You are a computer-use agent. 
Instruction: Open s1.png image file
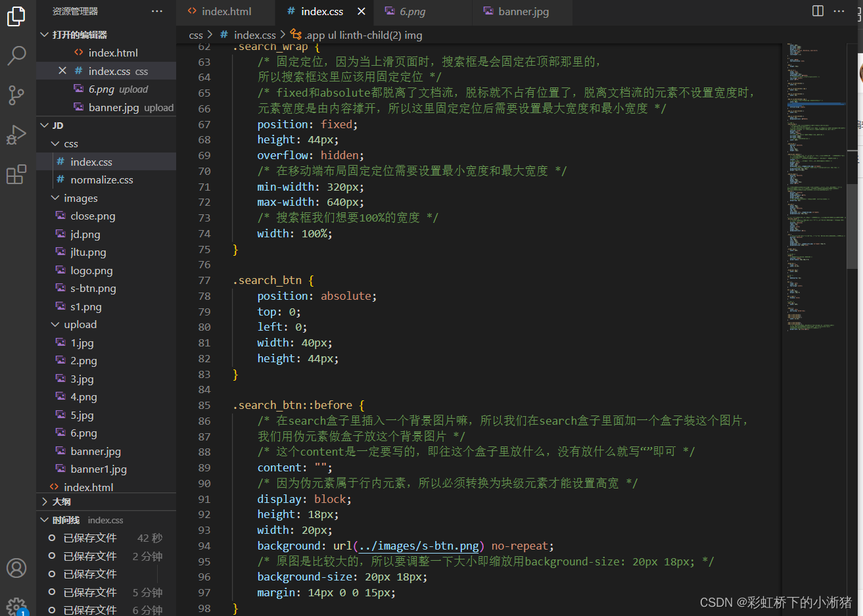pyautogui.click(x=106, y=306)
